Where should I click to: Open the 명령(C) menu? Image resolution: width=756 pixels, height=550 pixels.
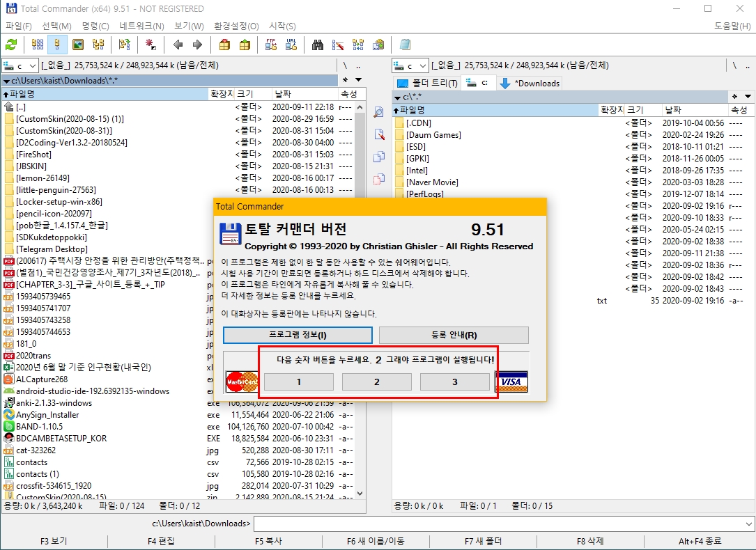pyautogui.click(x=95, y=26)
